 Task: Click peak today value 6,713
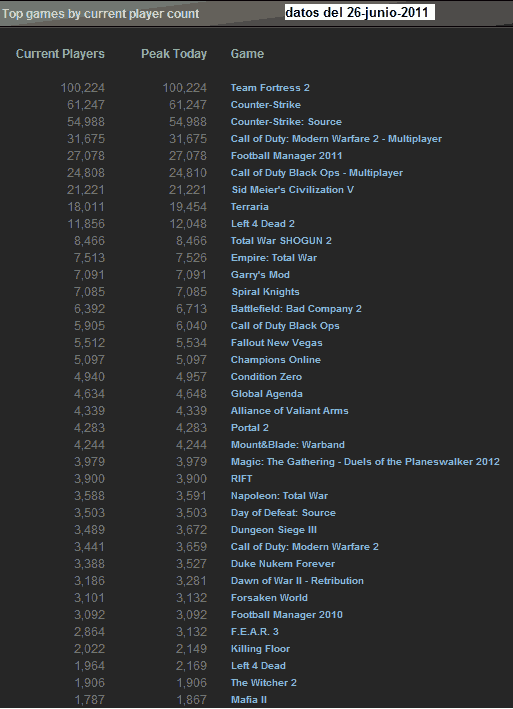pyautogui.click(x=192, y=309)
